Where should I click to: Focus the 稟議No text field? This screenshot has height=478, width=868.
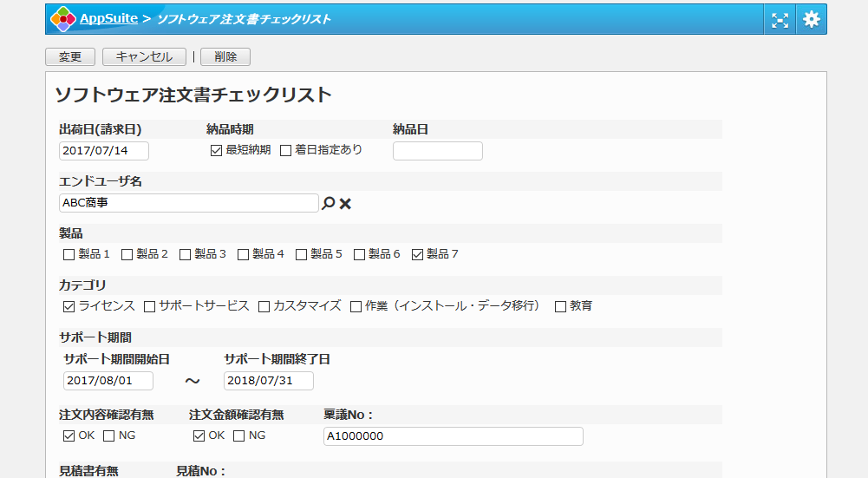[x=453, y=436]
